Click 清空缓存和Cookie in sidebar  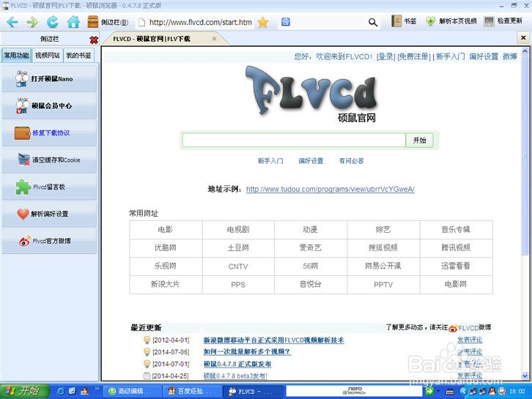click(49, 160)
